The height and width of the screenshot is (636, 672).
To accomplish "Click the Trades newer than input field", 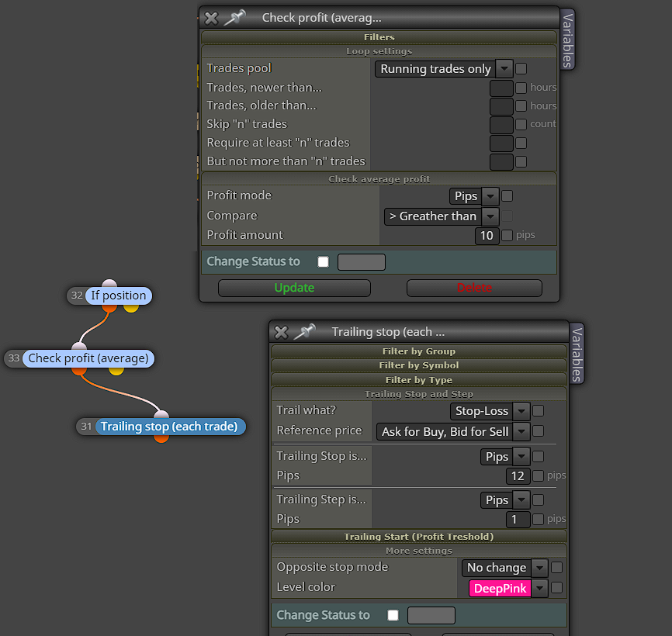I will pyautogui.click(x=501, y=88).
